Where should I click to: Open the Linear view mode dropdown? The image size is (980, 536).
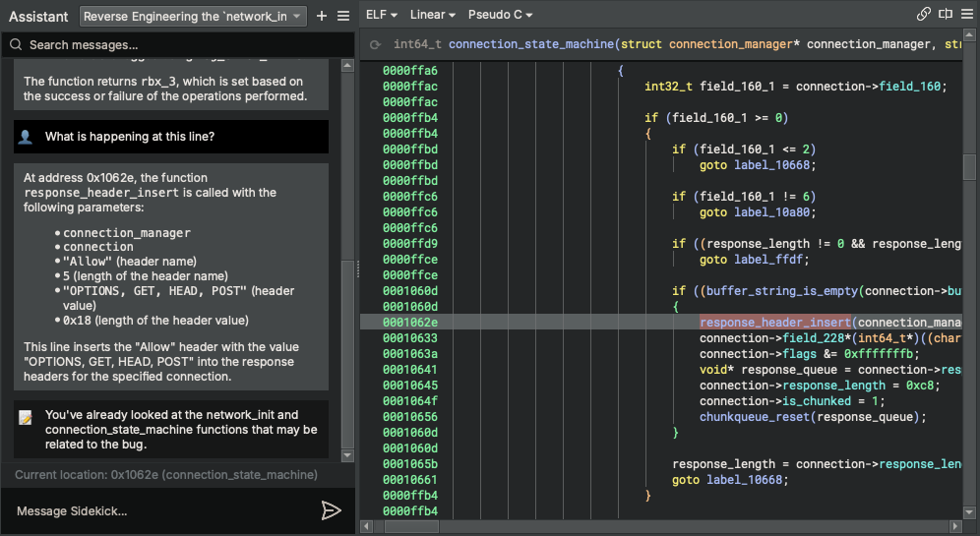pos(433,15)
